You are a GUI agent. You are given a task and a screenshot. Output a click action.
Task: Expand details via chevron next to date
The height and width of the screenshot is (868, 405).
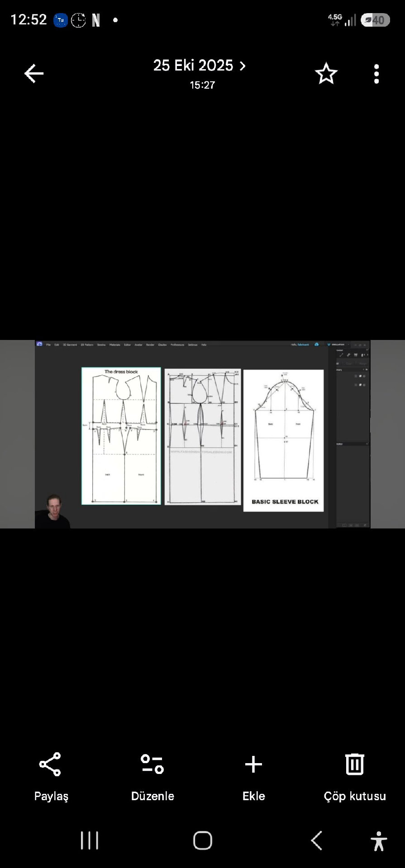[243, 66]
